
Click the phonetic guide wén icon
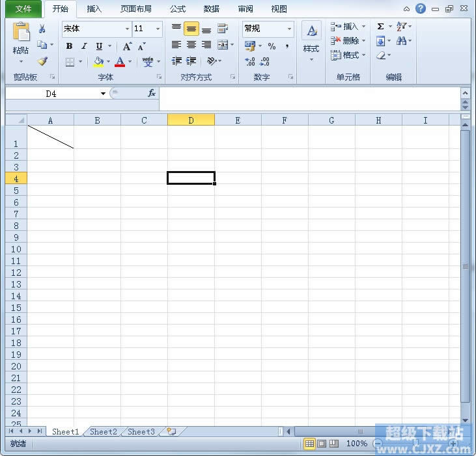148,62
